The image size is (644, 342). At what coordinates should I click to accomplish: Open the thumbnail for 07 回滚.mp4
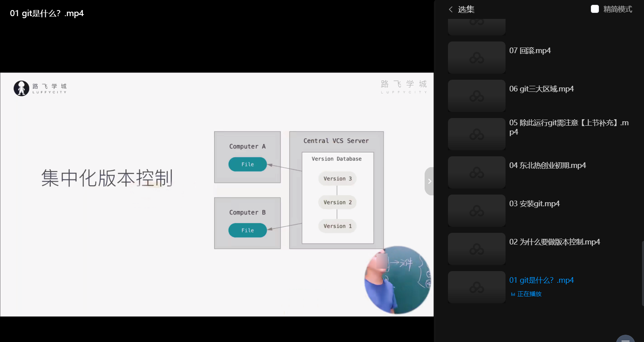(477, 58)
